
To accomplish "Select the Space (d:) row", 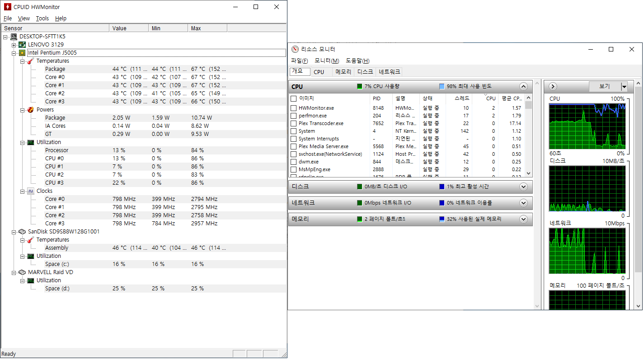I will [x=143, y=289].
